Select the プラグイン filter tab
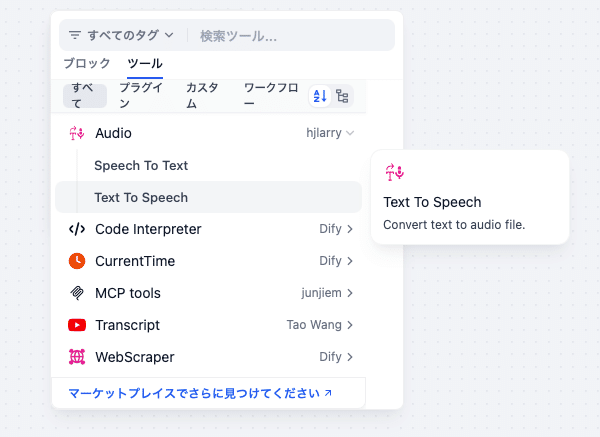This screenshot has height=437, width=600. pos(142,96)
